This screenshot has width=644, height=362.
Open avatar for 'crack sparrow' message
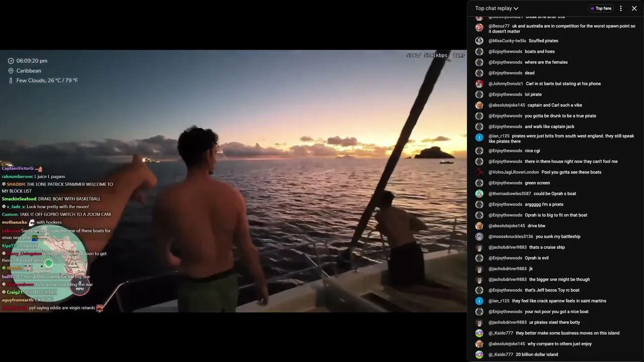pos(479,301)
